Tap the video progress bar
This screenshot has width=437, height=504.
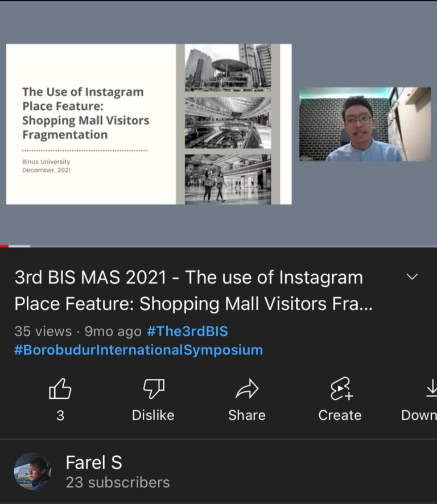(218, 246)
